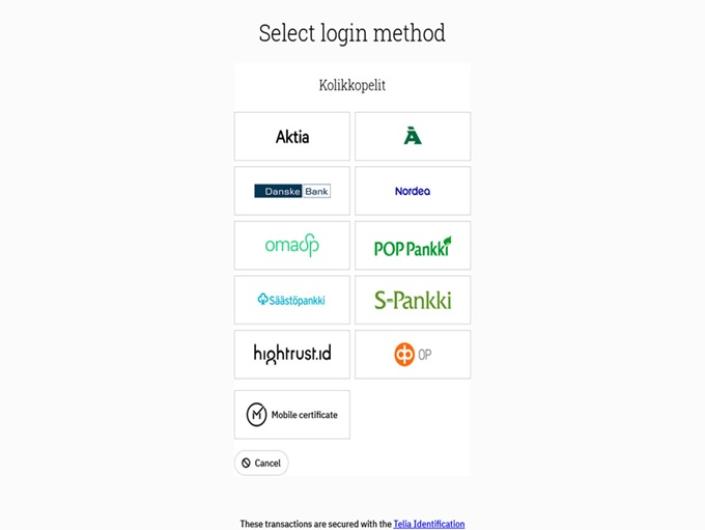
Task: Click the Bank part of Danske logo
Action: pos(316,191)
